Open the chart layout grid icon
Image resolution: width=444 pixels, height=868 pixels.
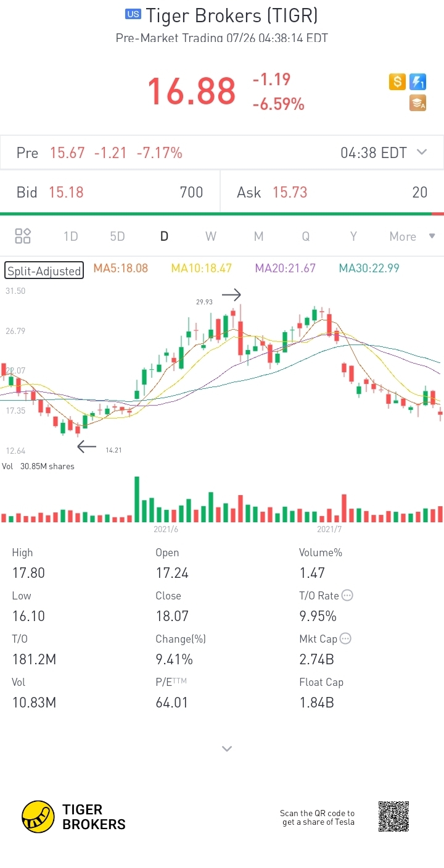click(x=23, y=236)
